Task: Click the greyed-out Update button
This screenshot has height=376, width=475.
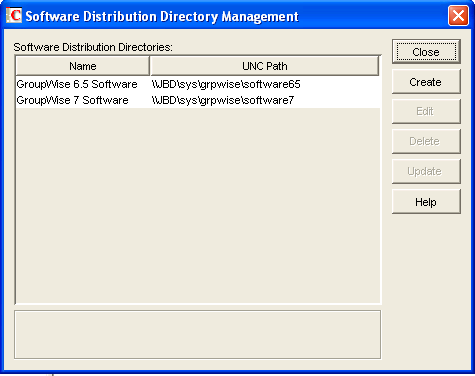Action: pyautogui.click(x=426, y=171)
